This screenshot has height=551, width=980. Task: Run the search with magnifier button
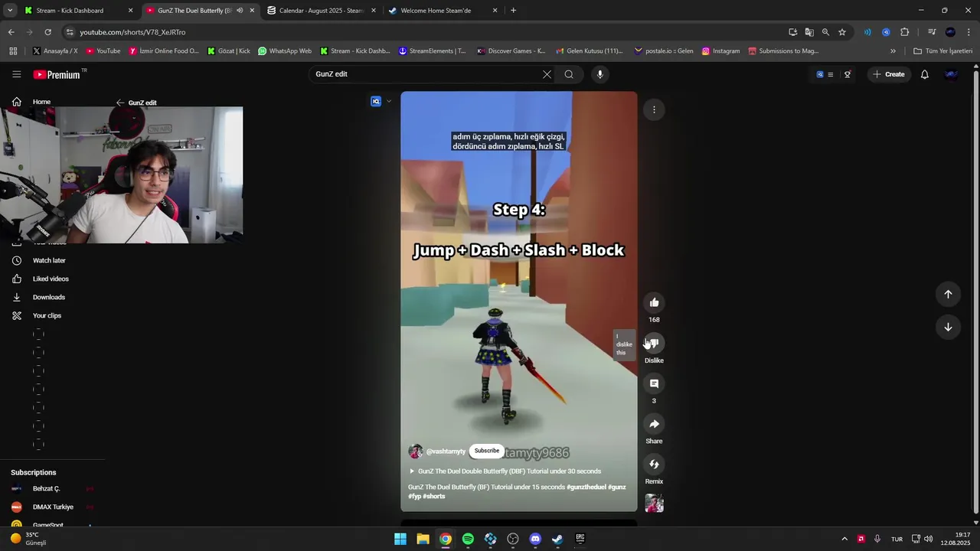point(569,74)
